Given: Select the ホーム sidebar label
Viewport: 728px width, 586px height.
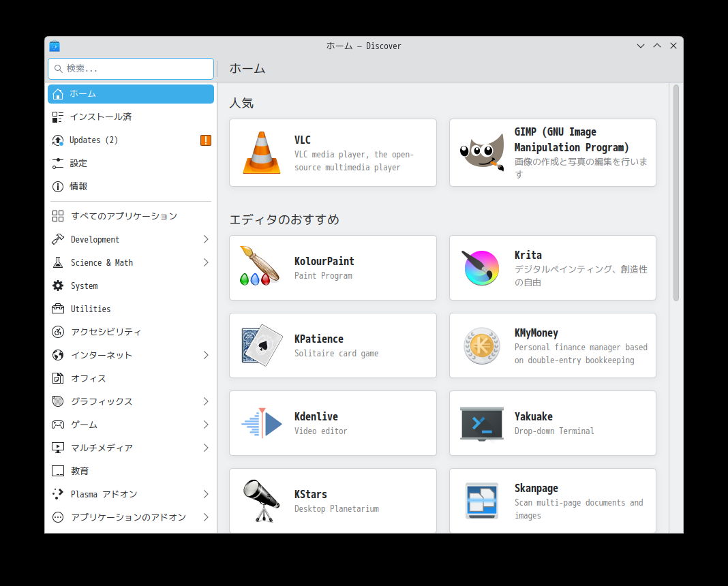Looking at the screenshot, I should [82, 94].
